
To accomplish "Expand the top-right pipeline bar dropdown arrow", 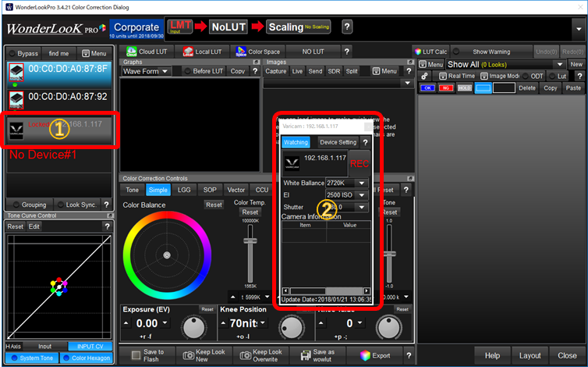I will tap(578, 29).
